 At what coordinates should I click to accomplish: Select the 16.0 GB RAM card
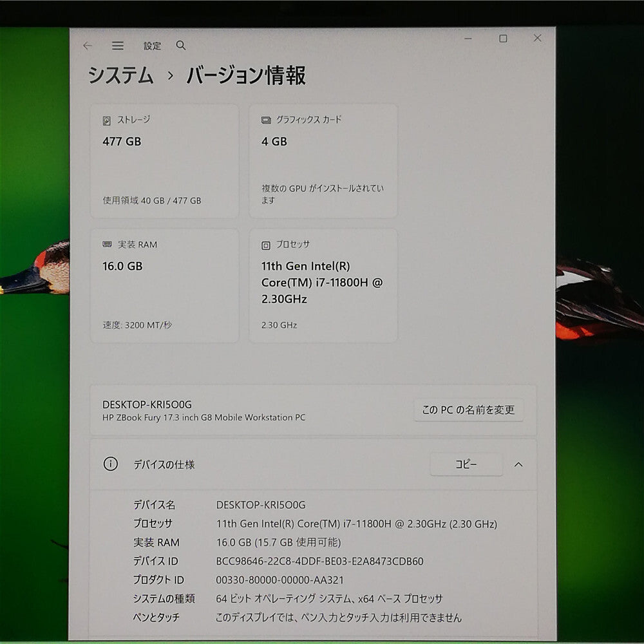point(164,285)
